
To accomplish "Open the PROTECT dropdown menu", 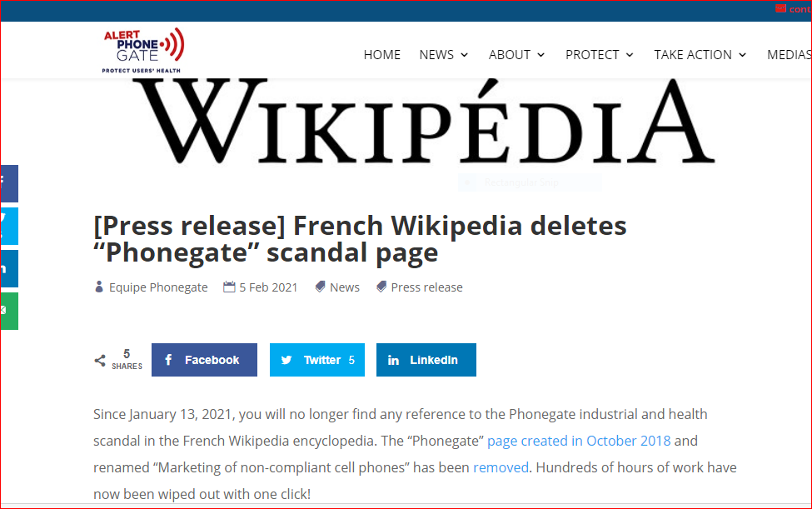I will pyautogui.click(x=599, y=55).
